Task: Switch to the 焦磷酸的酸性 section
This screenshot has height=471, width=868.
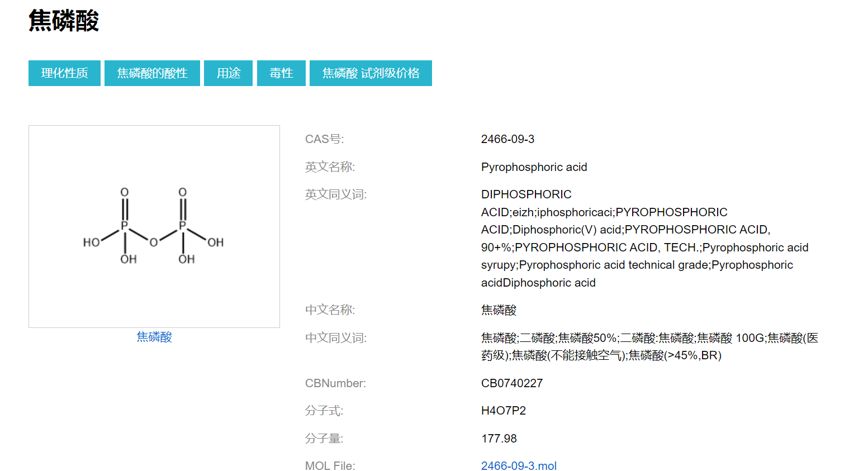Action: 152,73
